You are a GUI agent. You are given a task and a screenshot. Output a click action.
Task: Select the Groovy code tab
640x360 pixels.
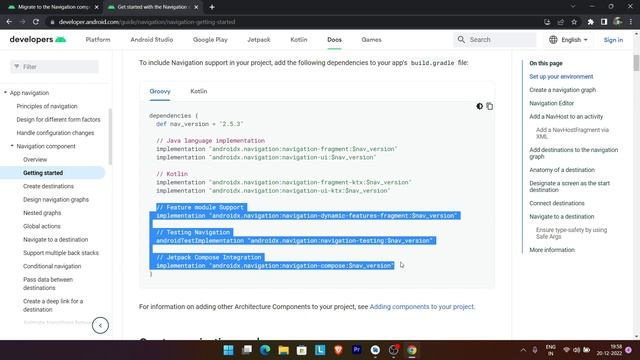(160, 91)
